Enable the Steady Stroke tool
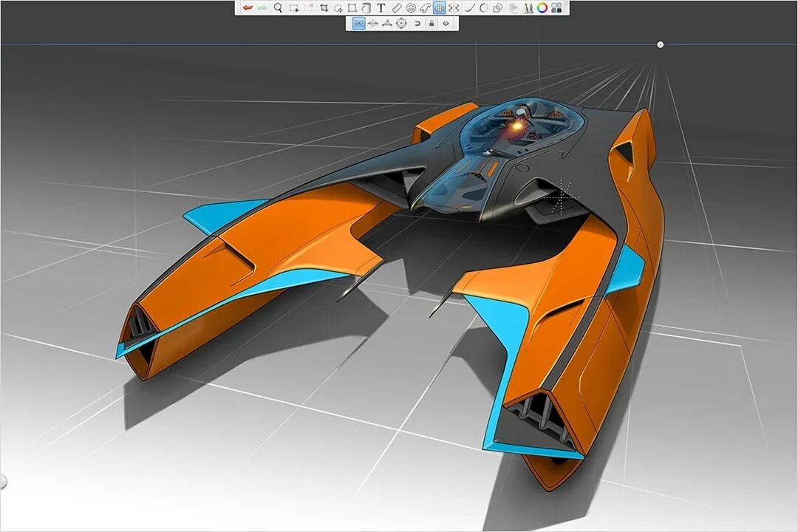The height and width of the screenshot is (532, 798). [x=469, y=8]
